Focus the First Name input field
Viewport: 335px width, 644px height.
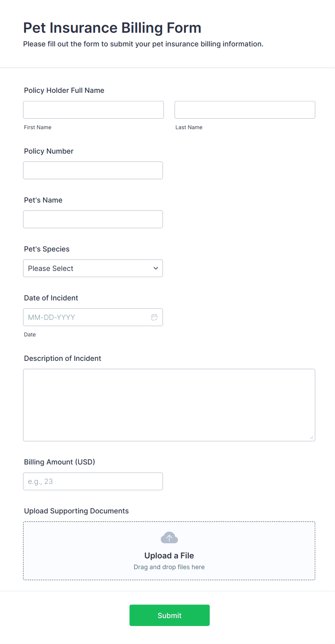click(93, 110)
